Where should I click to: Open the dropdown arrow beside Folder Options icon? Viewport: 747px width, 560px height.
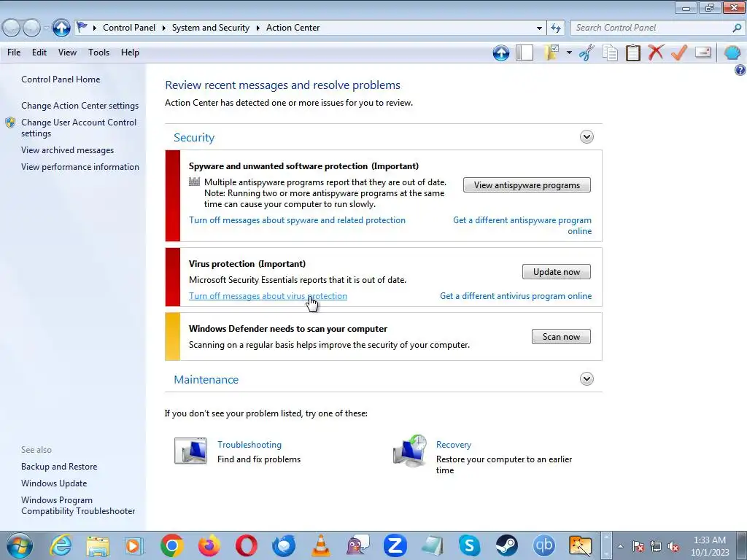(569, 52)
